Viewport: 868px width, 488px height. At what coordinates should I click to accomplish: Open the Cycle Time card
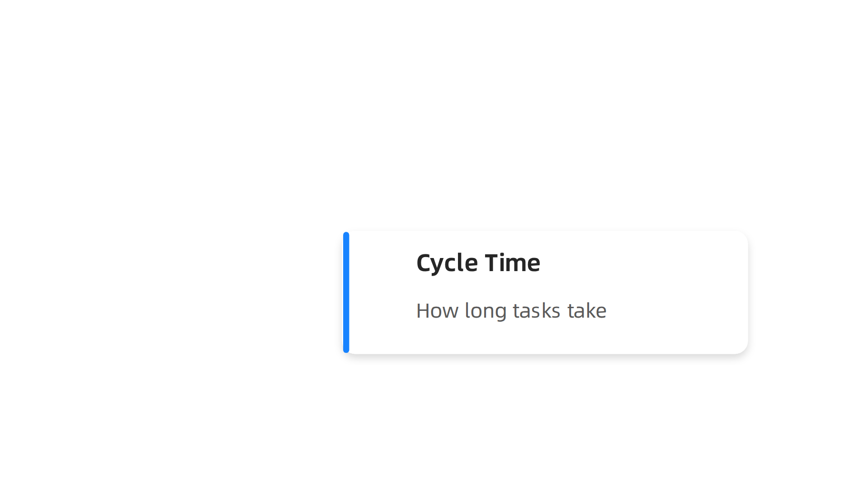(546, 292)
